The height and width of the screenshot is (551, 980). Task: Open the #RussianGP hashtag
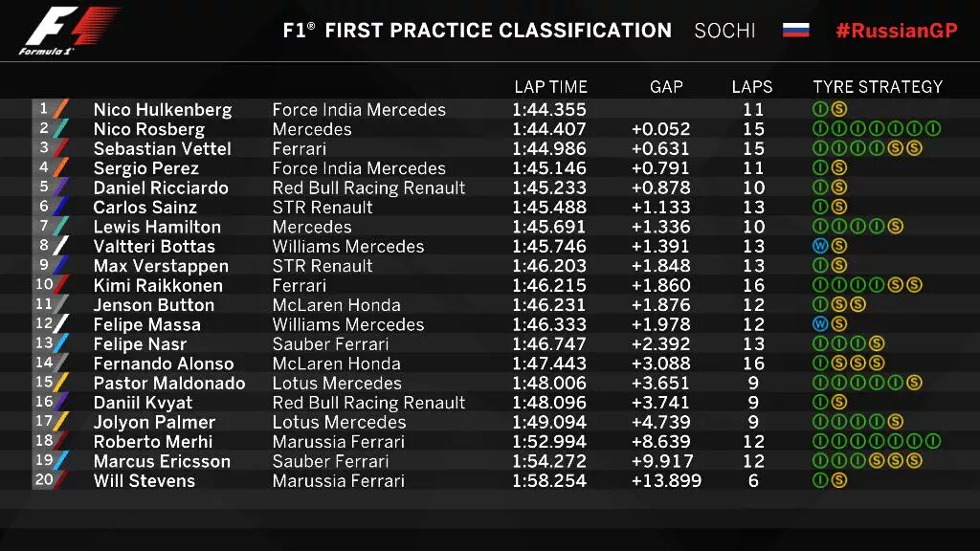[x=896, y=30]
